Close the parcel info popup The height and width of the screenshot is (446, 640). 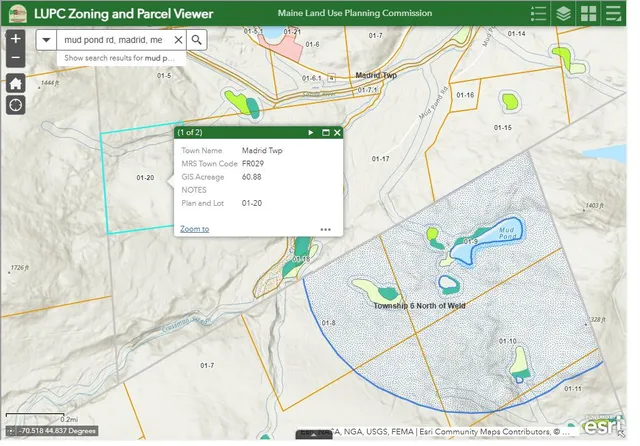337,132
